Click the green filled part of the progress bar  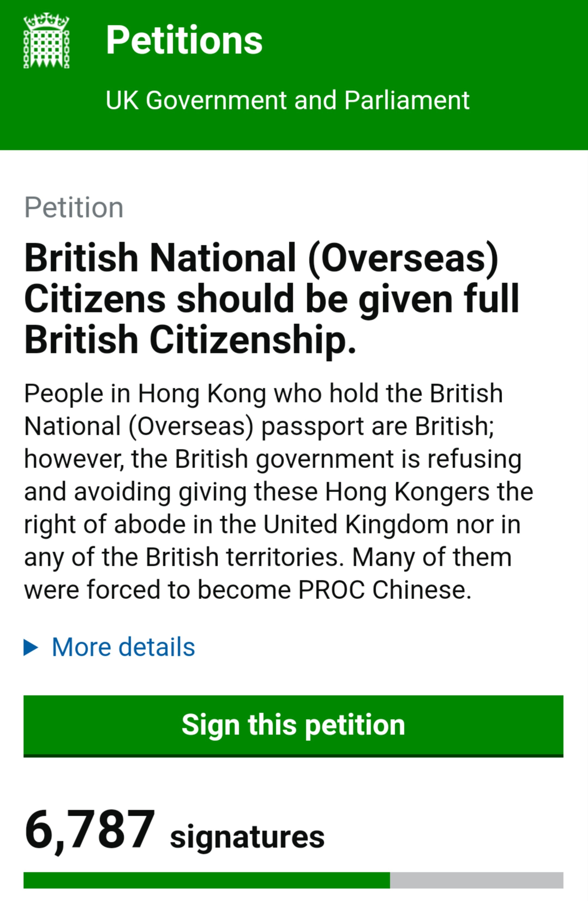click(207, 880)
